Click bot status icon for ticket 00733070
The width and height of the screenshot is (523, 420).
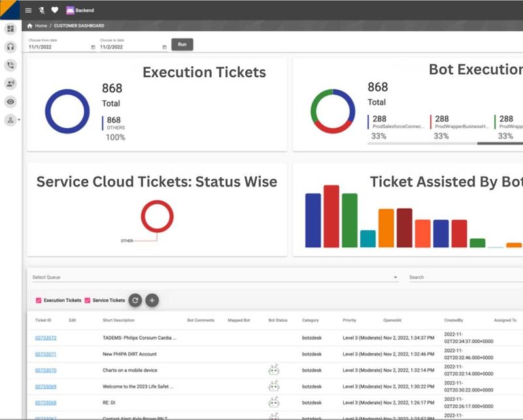pos(273,370)
